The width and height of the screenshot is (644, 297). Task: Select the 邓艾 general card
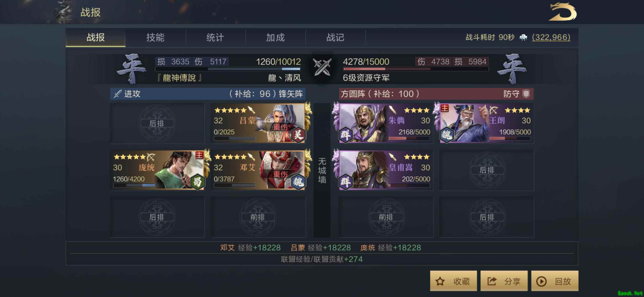pos(258,170)
